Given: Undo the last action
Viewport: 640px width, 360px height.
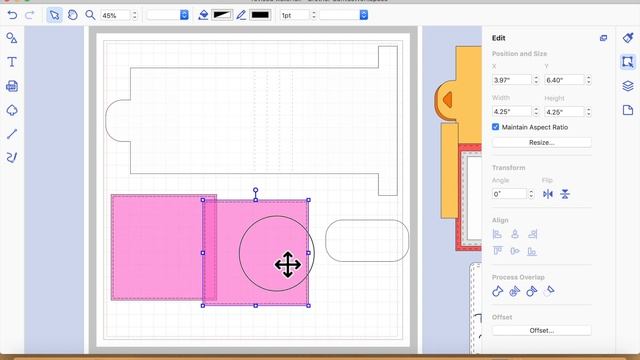Looking at the screenshot, I should 12,15.
